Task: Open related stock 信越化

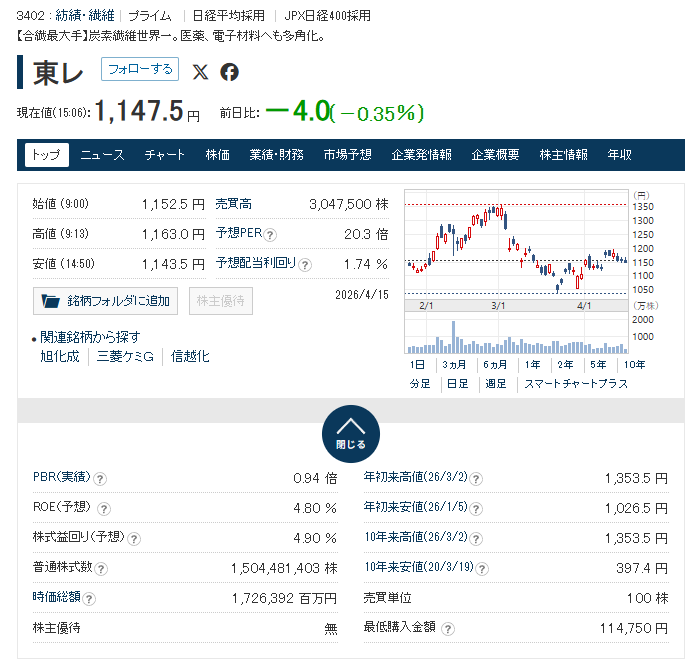Action: (190, 356)
